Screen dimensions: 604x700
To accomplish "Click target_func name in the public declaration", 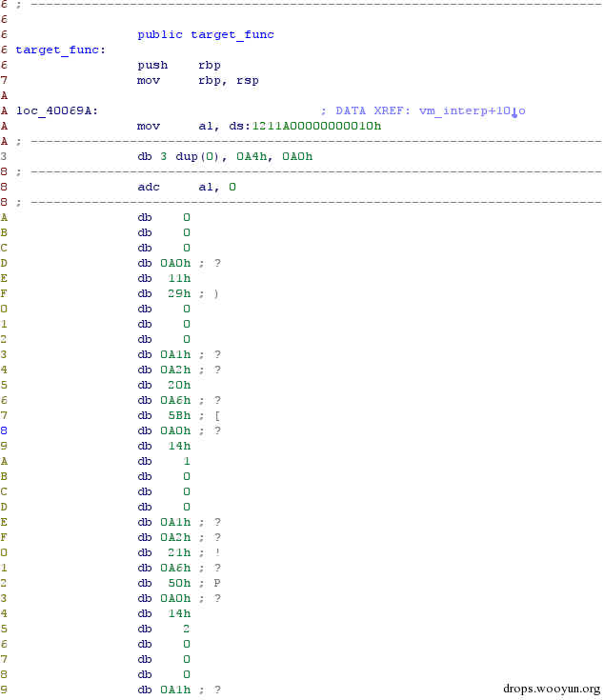I will point(232,35).
